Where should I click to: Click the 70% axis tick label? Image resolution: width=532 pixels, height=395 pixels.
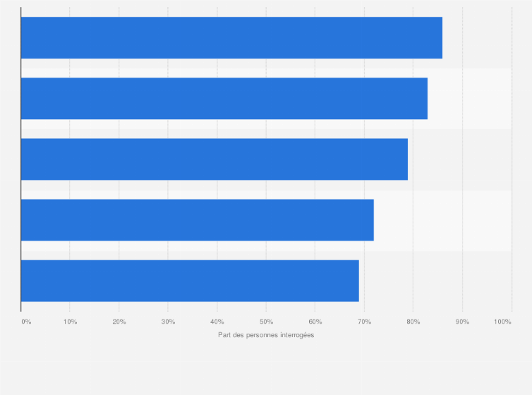point(364,322)
